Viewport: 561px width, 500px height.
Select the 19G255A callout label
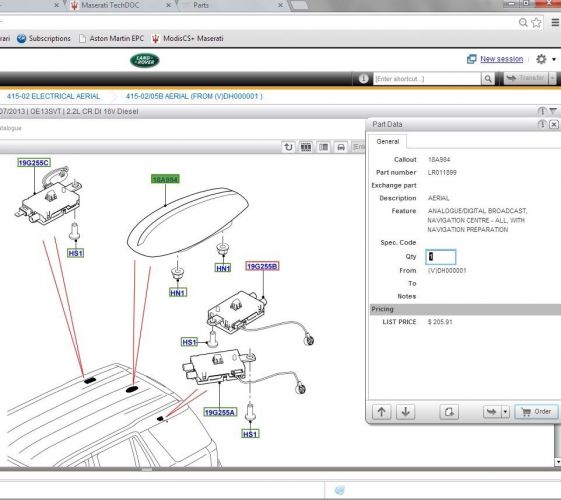coord(220,412)
